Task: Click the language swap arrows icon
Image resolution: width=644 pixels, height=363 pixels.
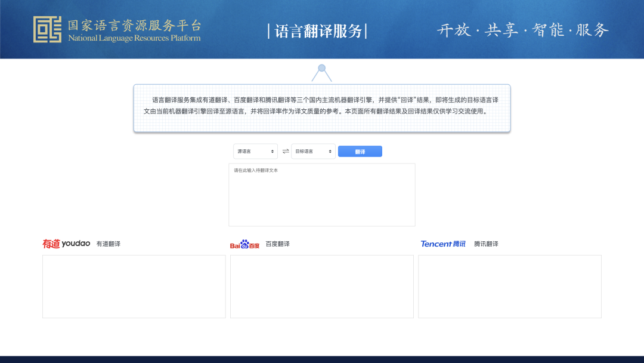Action: pos(286,151)
